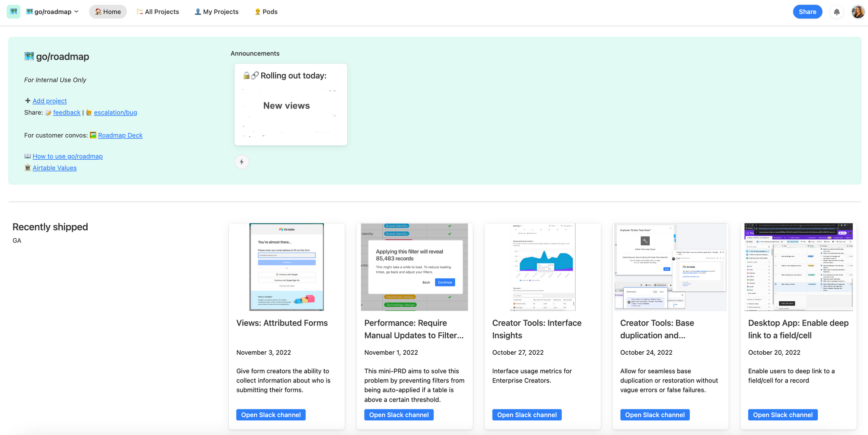Open the My Projects tab
Screen dimensions: 868x435
pos(217,12)
